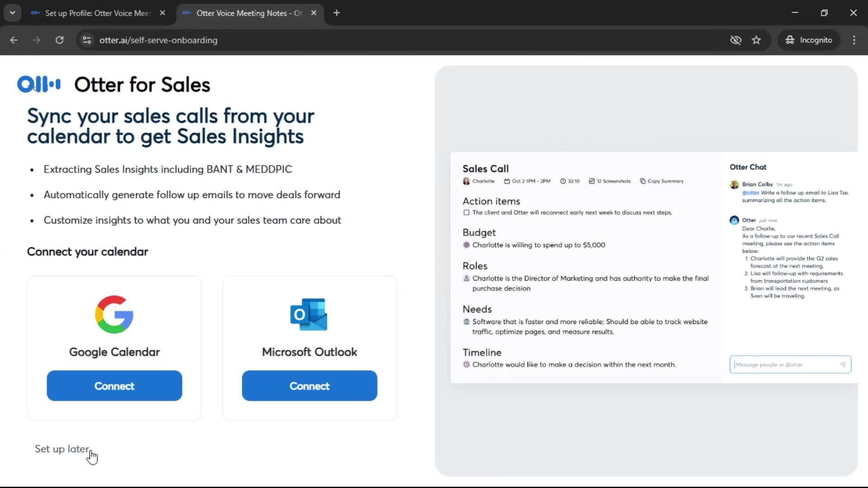This screenshot has height=488, width=868.
Task: Click the Otter logo icon
Action: pos(38,84)
